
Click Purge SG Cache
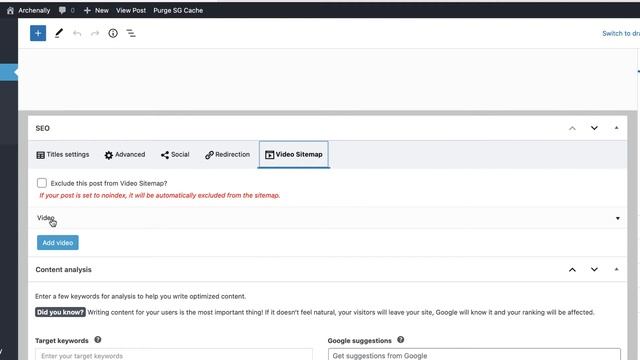pyautogui.click(x=178, y=11)
